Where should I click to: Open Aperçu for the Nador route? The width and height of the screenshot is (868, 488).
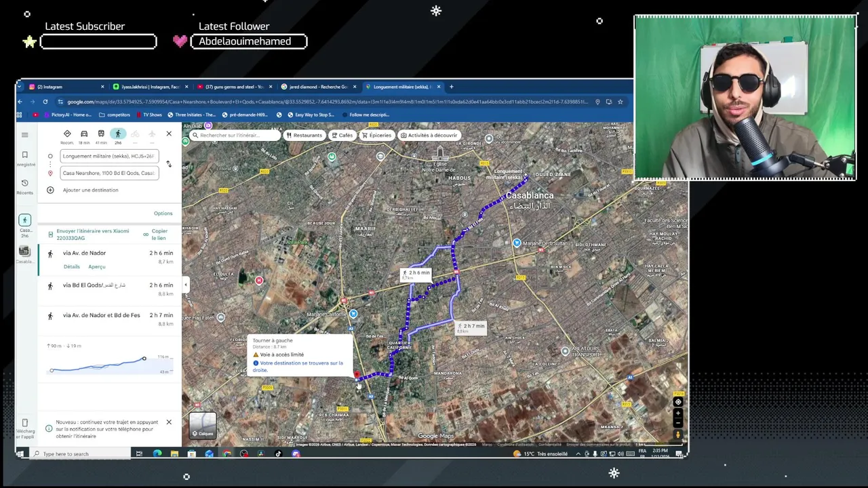pos(97,266)
